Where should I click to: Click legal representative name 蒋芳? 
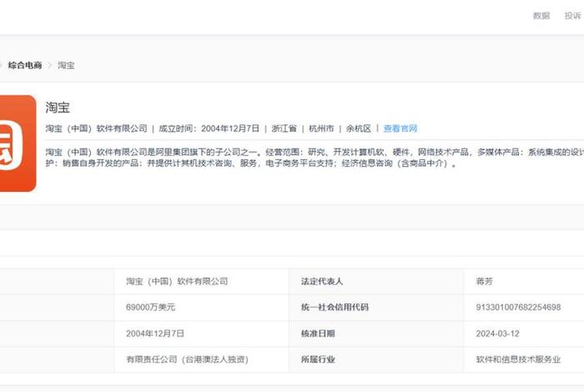(484, 281)
